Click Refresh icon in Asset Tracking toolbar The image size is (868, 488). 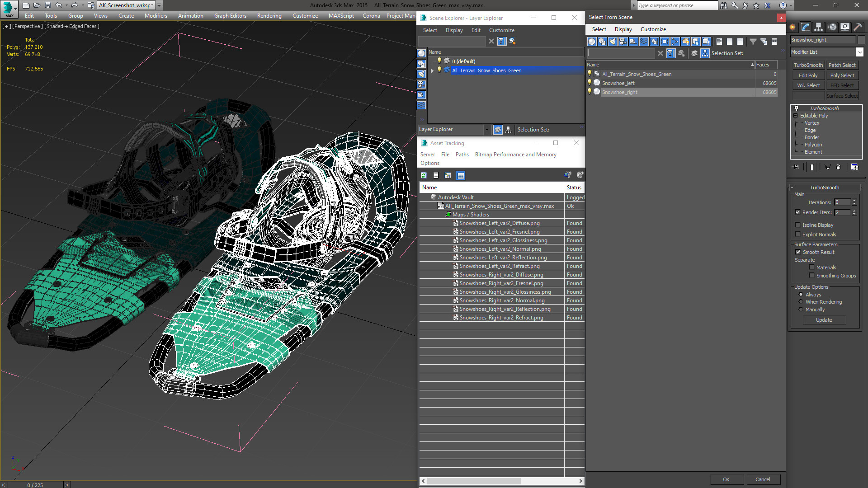(x=424, y=175)
